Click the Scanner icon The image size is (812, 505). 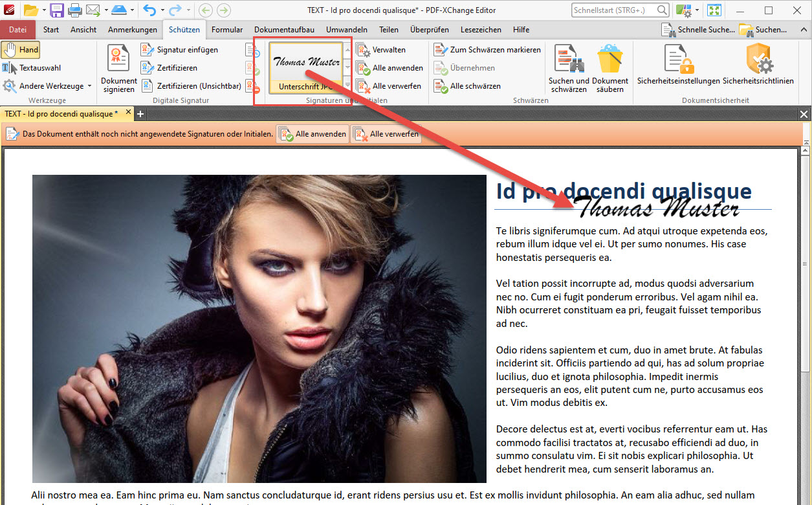tap(119, 10)
